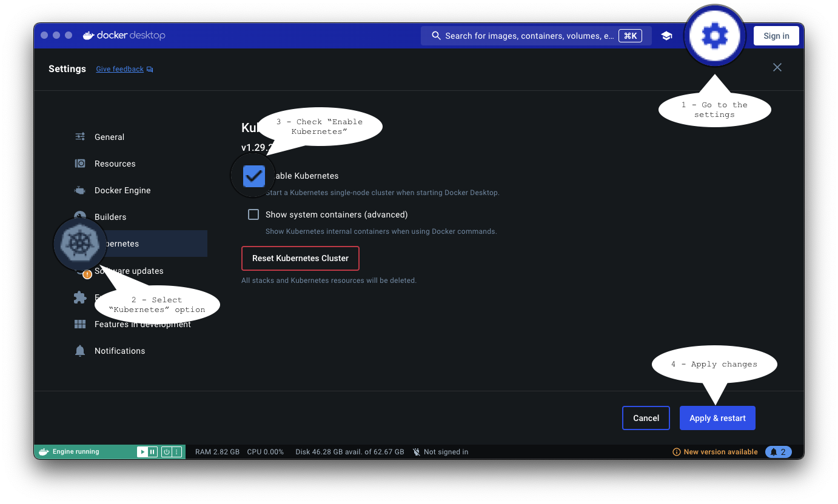Open the notifications bell badge showing 2
838x504 pixels.
tap(779, 452)
